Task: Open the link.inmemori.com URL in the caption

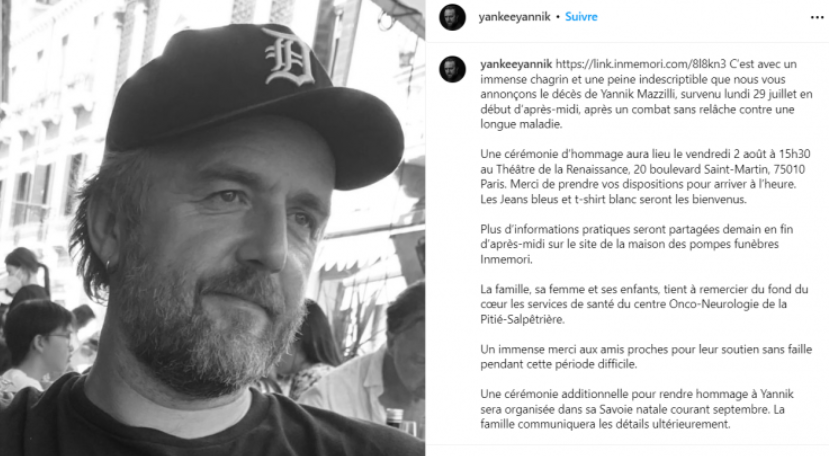Action: (641, 64)
